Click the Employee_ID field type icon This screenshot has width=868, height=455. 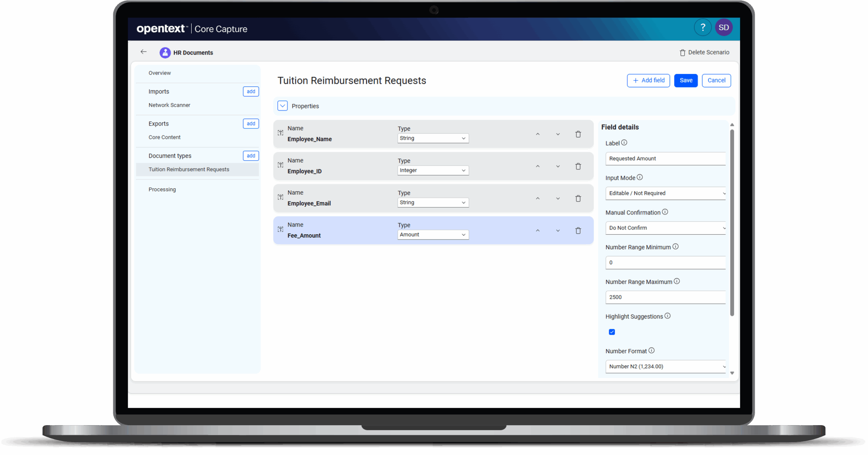point(280,165)
